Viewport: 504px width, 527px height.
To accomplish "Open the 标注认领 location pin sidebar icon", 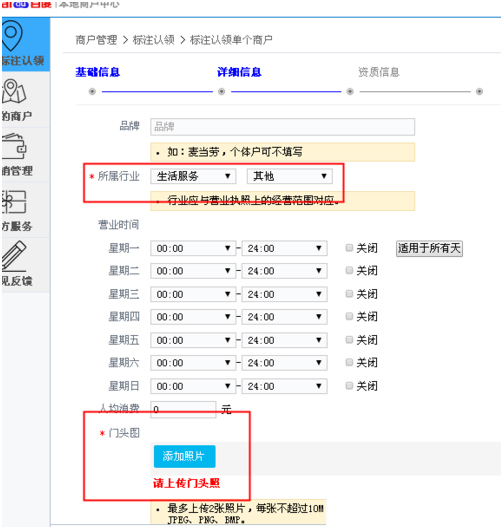I will 13,36.
